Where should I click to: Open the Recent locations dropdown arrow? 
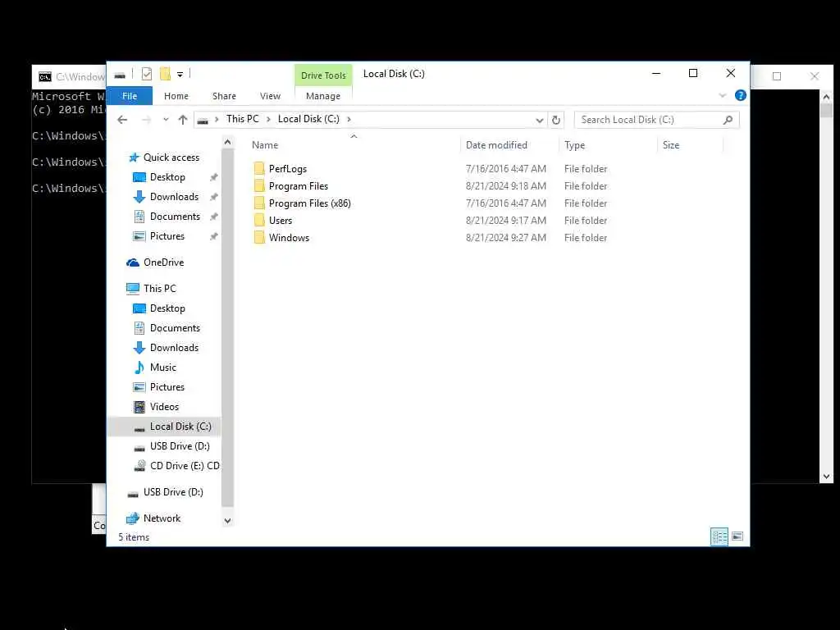(166, 120)
